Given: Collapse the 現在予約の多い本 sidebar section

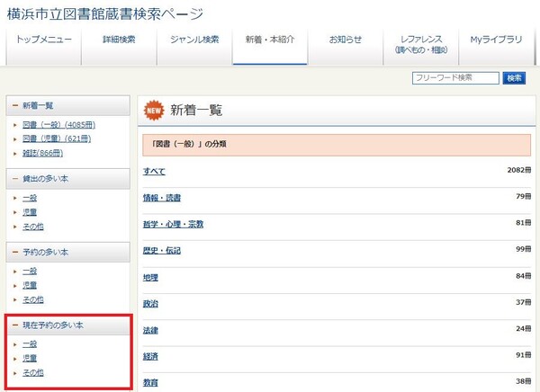Looking at the screenshot, I should click(15, 325).
